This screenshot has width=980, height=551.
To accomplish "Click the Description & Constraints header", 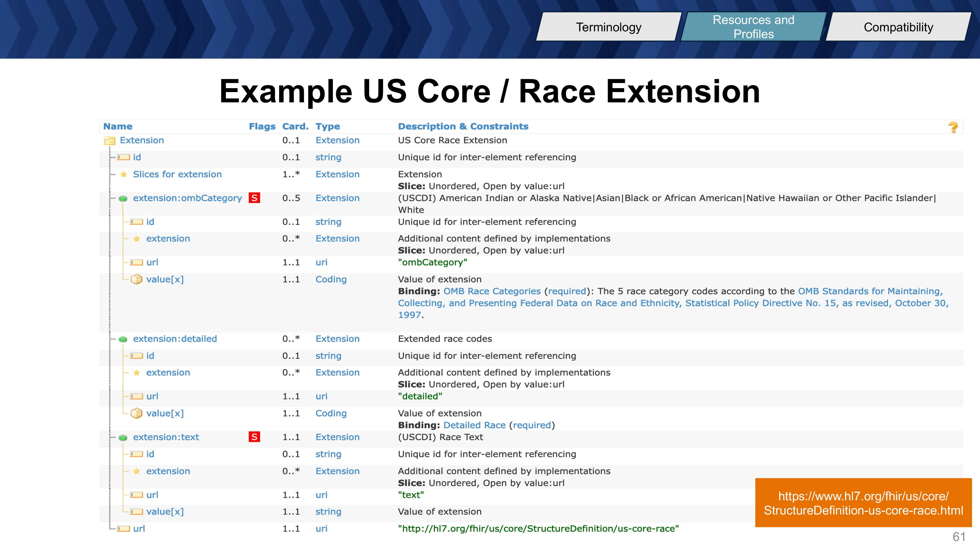I will (x=463, y=127).
